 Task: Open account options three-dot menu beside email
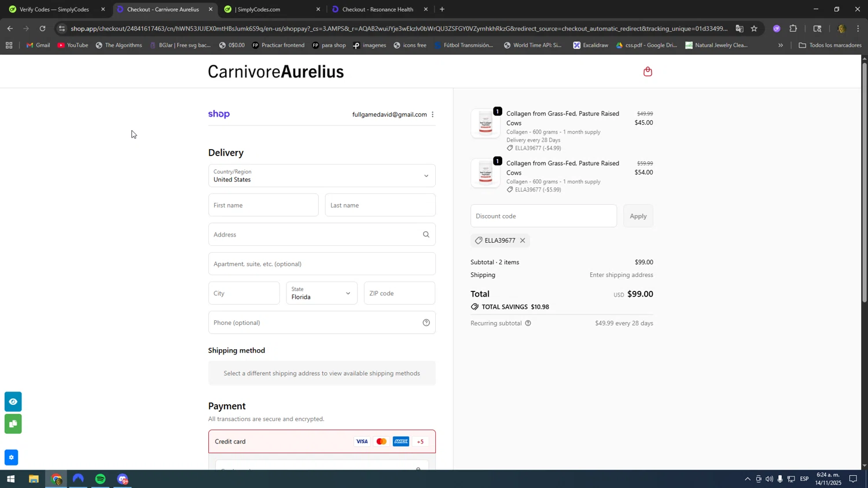432,114
